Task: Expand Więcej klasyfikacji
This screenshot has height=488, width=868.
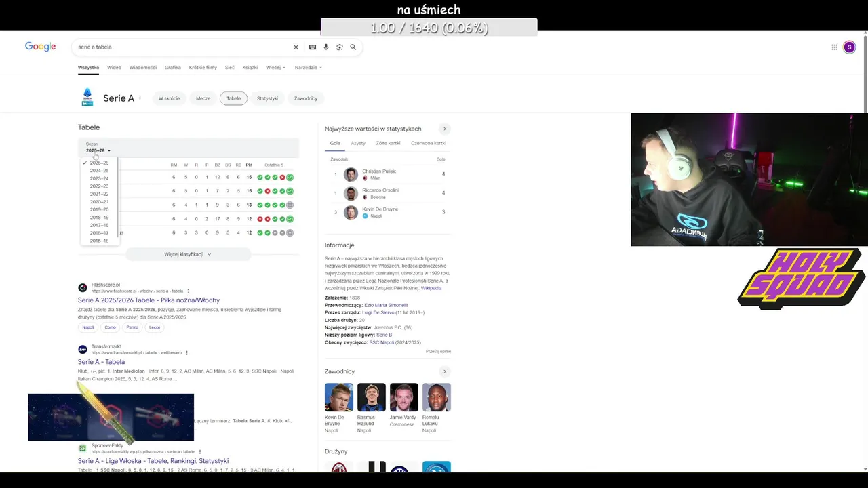Action: 188,254
